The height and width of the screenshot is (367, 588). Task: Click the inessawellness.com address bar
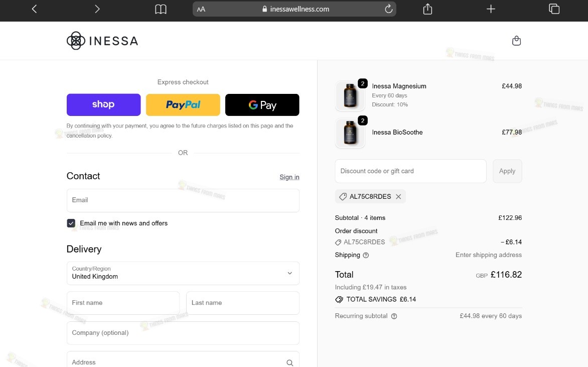tap(295, 9)
